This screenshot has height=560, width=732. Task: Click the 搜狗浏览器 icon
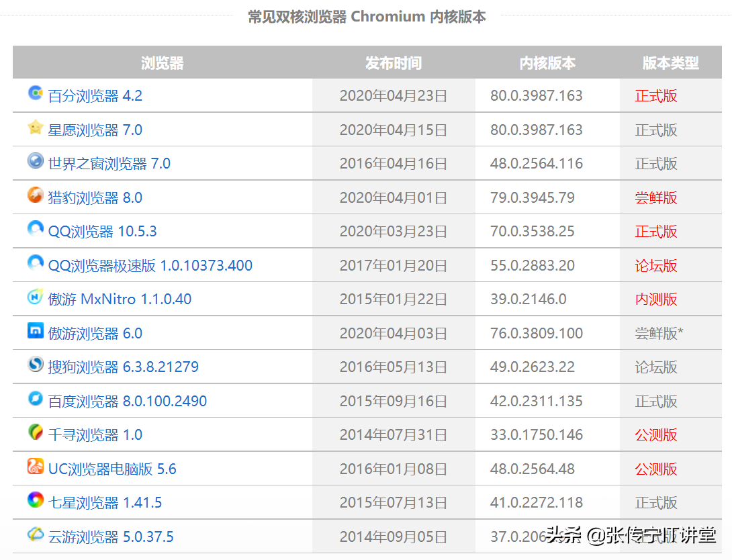[36, 364]
